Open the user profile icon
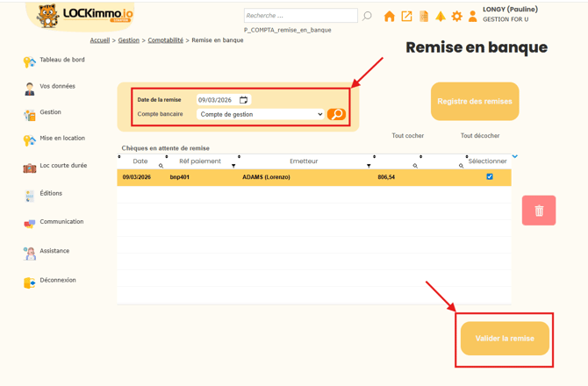Screen dimensions: 588x386 tap(472, 17)
